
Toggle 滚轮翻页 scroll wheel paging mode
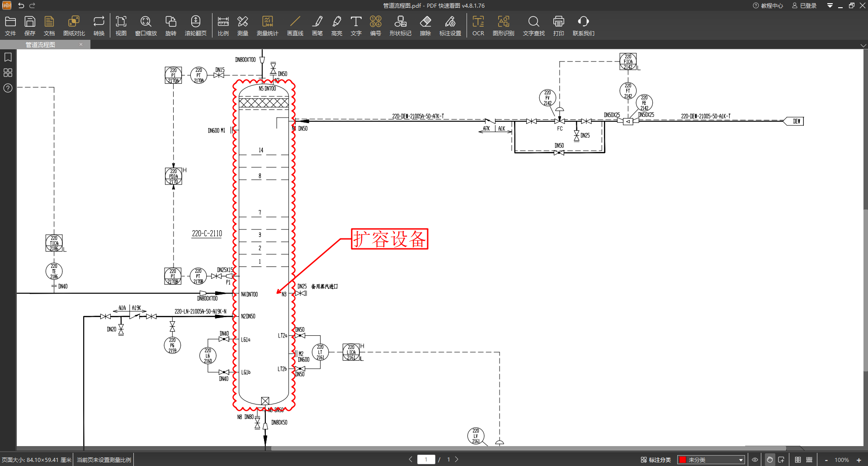(x=195, y=26)
